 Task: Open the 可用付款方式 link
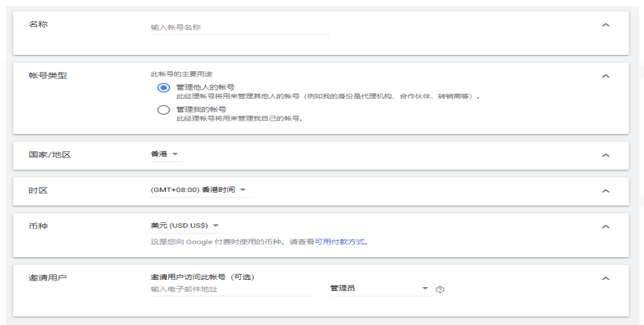(x=340, y=241)
